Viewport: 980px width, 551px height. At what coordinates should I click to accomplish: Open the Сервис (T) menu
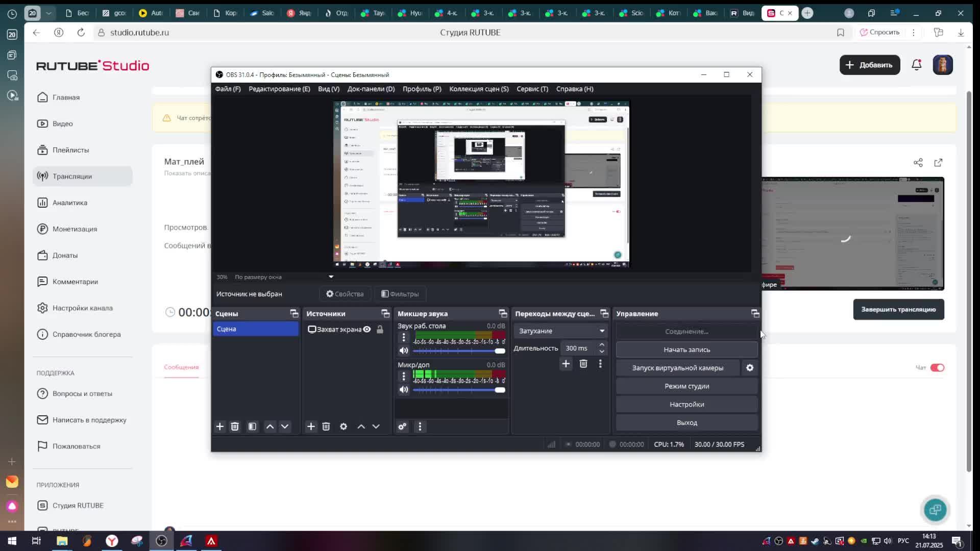click(532, 89)
